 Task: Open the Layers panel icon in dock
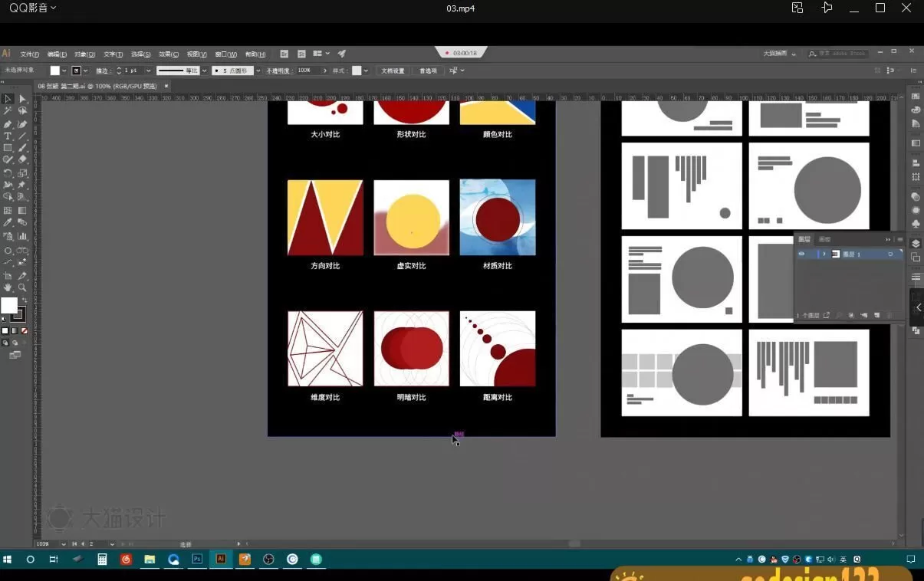tap(916, 244)
